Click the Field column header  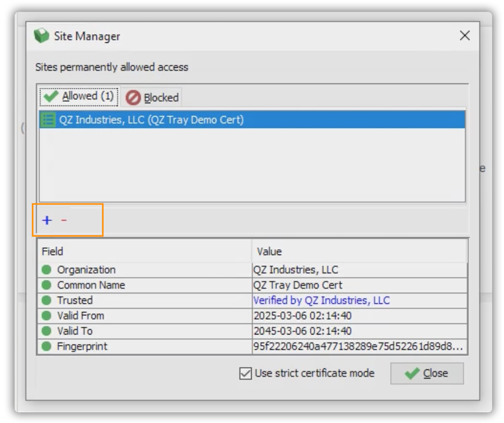[x=144, y=251]
